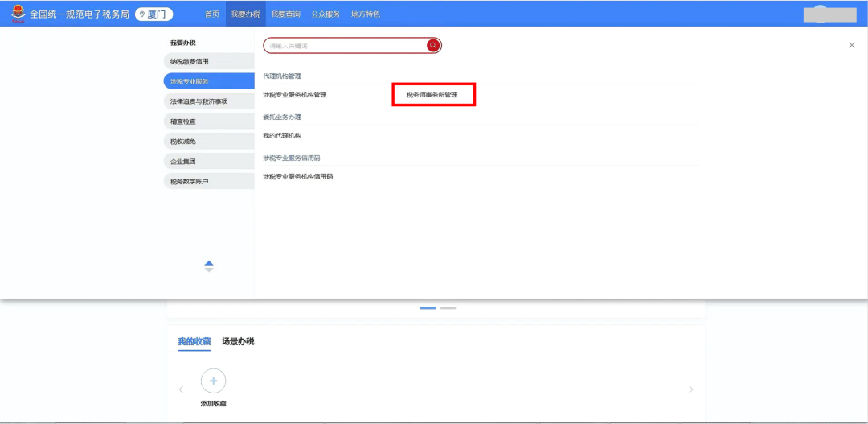Close the menu panel with the X
868x424 pixels.
tap(851, 45)
